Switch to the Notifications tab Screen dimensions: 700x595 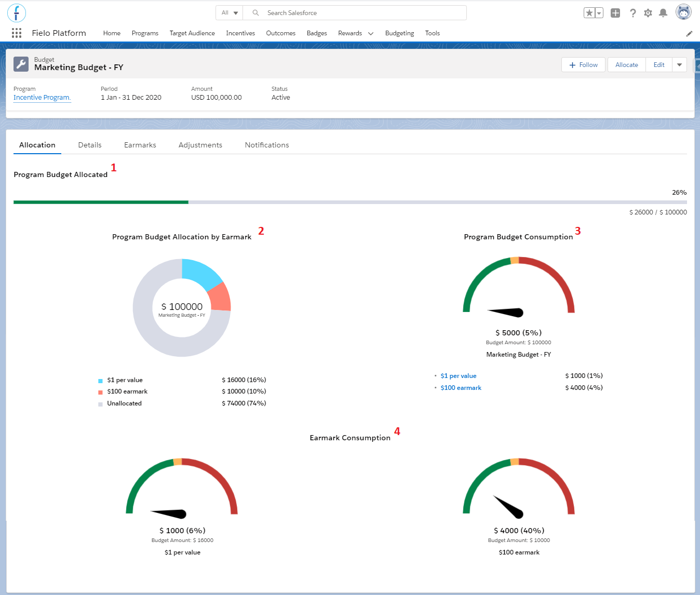267,145
